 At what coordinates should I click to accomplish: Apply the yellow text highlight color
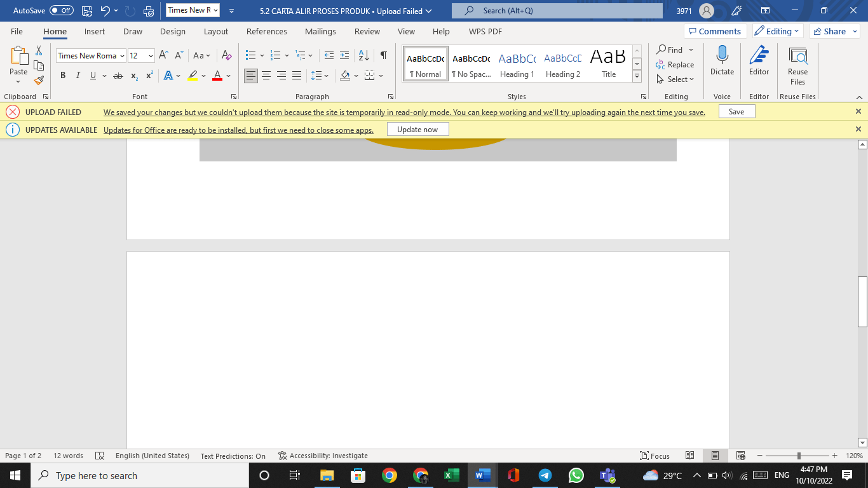[193, 76]
